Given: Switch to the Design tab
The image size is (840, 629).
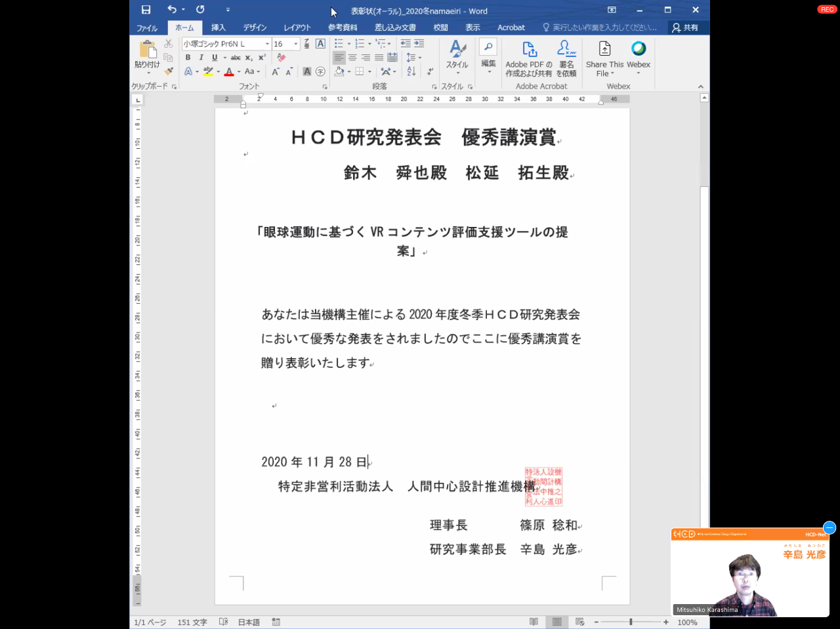Looking at the screenshot, I should (x=255, y=28).
